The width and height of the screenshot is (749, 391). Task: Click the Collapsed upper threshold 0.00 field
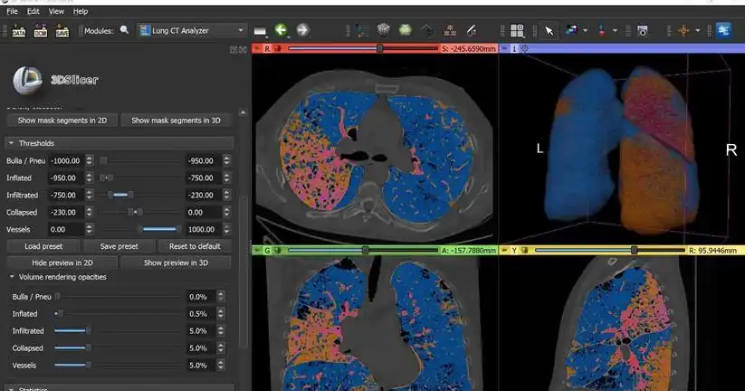pyautogui.click(x=203, y=212)
